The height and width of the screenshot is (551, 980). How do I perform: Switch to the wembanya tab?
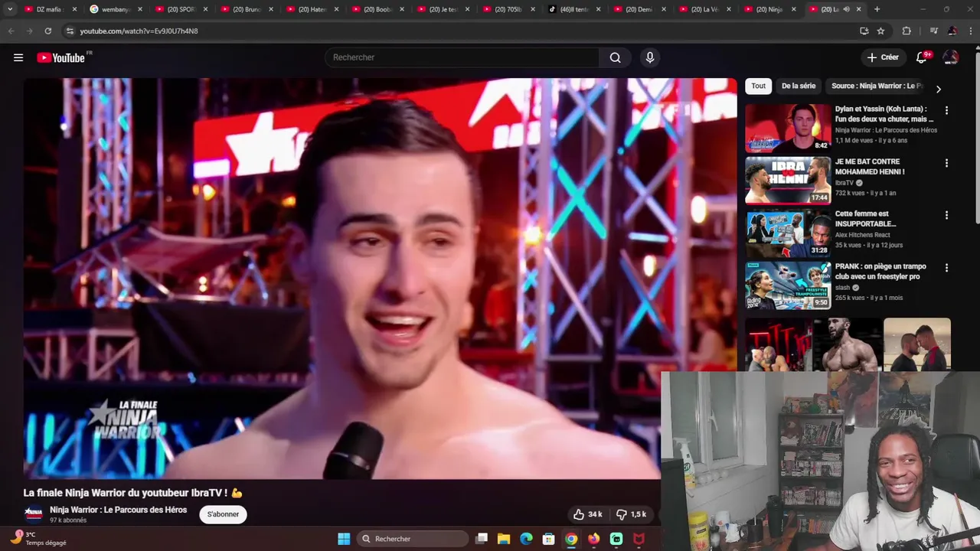116,9
